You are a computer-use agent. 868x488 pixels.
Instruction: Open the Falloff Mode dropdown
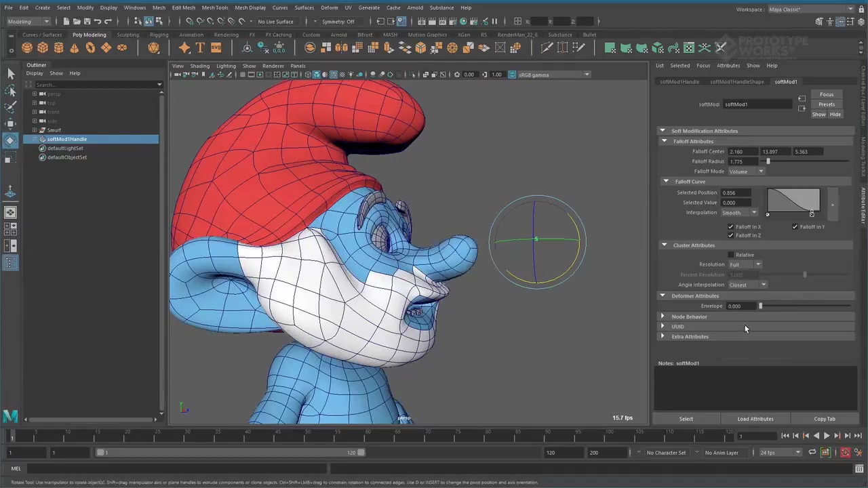click(x=746, y=171)
